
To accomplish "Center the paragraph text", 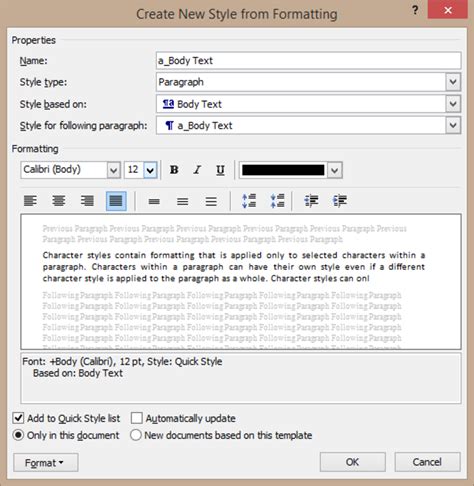I will [59, 201].
